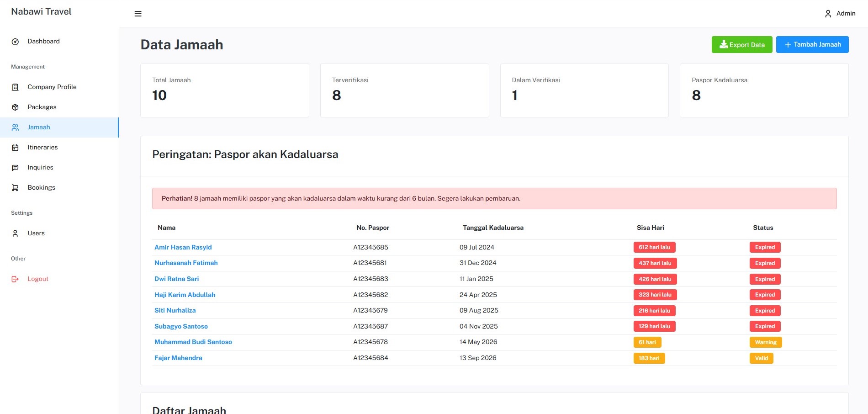The width and height of the screenshot is (868, 414).
Task: Click the hamburger menu toggle icon
Action: tap(138, 14)
